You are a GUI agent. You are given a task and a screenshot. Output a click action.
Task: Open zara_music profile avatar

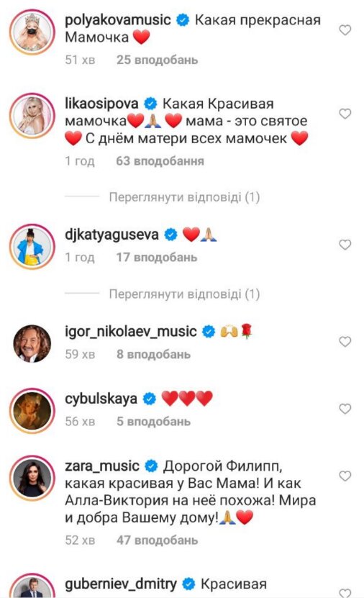pyautogui.click(x=32, y=478)
